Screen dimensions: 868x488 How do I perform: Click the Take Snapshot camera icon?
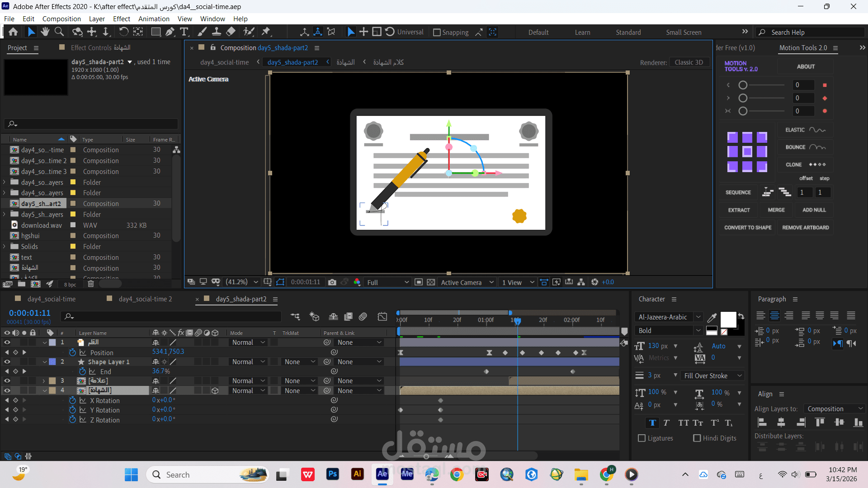click(332, 282)
